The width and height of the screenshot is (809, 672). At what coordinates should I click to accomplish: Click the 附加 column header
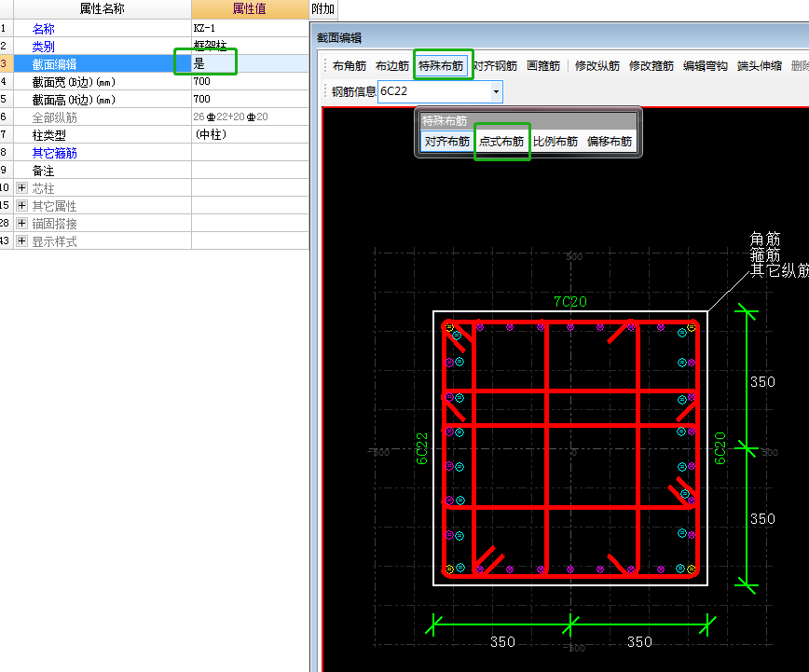pyautogui.click(x=323, y=8)
